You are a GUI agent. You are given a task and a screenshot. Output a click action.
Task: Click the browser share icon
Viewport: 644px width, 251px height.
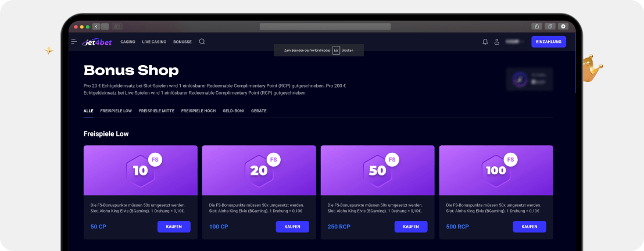tap(536, 26)
